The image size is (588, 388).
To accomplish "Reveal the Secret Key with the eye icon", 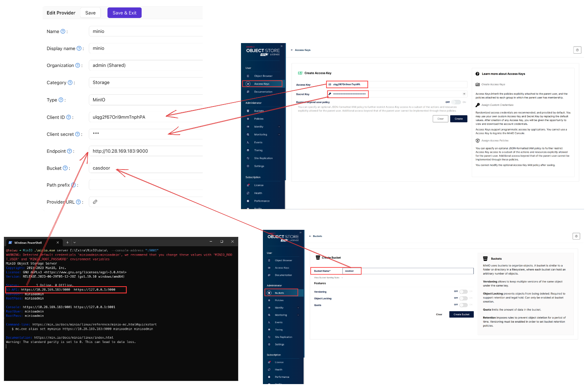I will (x=464, y=94).
